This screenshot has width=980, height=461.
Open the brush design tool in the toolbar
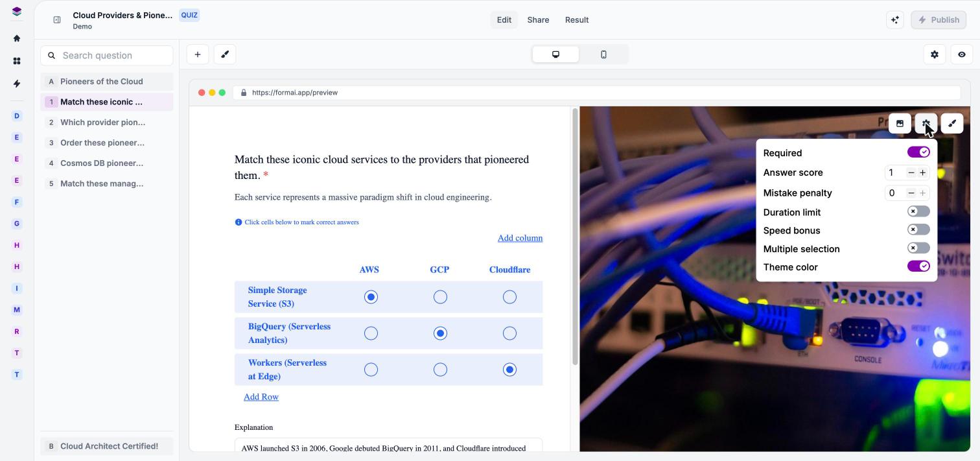tap(225, 54)
